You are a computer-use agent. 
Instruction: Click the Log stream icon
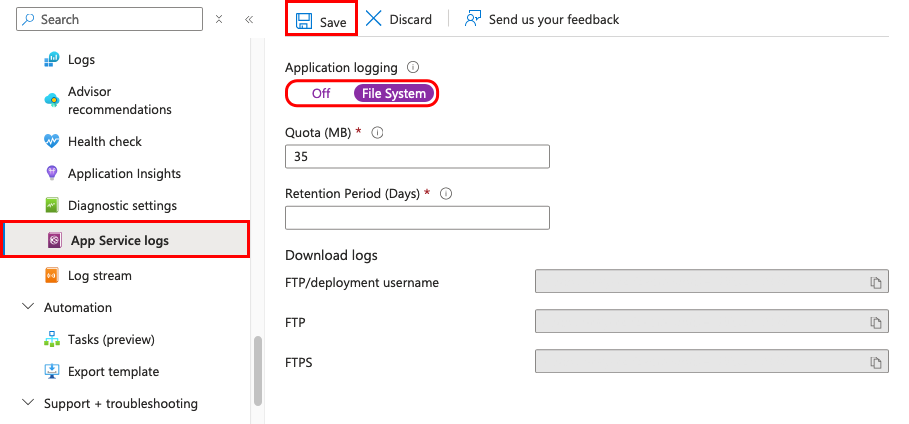tap(53, 275)
